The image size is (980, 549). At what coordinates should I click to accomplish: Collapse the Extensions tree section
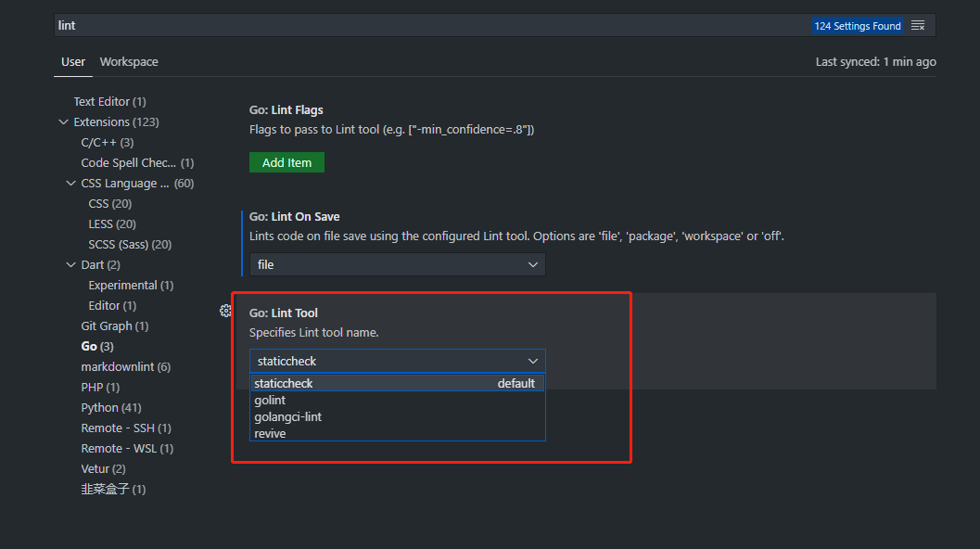pyautogui.click(x=63, y=122)
